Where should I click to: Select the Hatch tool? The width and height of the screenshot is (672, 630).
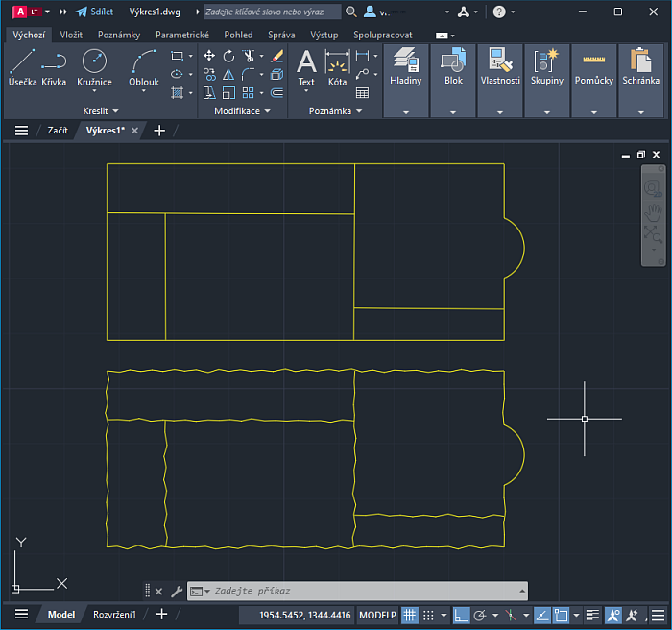pos(177,92)
